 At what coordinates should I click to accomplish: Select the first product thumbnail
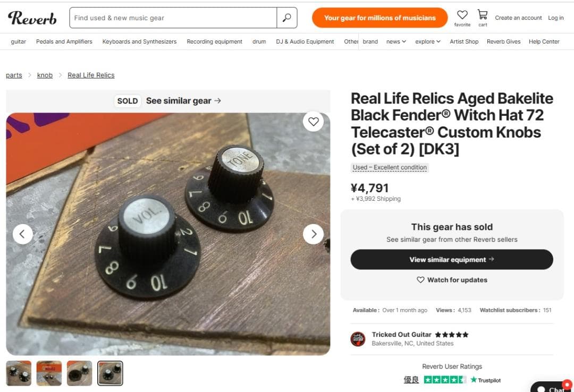19,373
